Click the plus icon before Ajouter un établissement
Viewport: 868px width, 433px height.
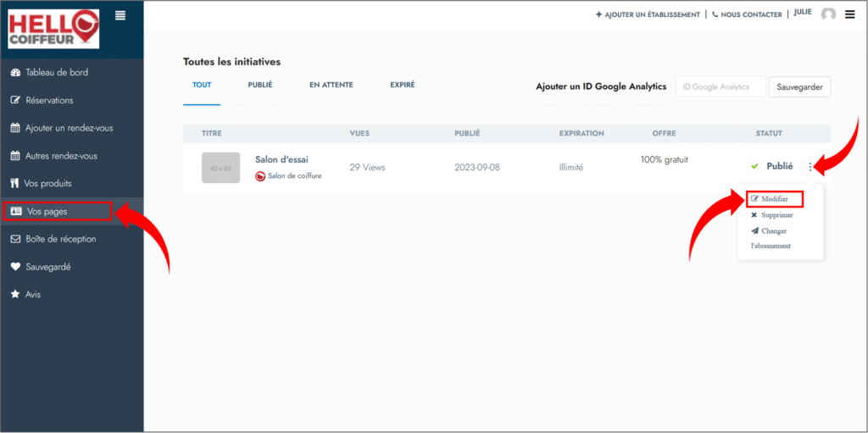click(x=598, y=15)
